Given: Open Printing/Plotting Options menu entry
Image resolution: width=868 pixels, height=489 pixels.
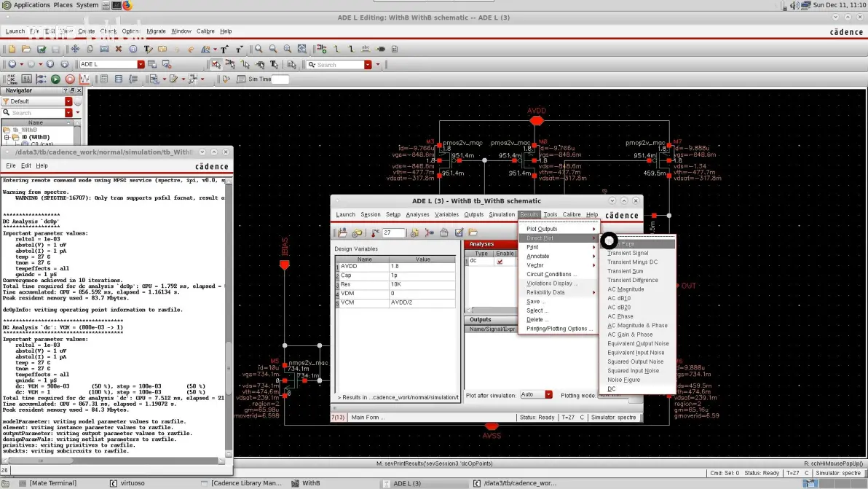Looking at the screenshot, I should click(559, 329).
